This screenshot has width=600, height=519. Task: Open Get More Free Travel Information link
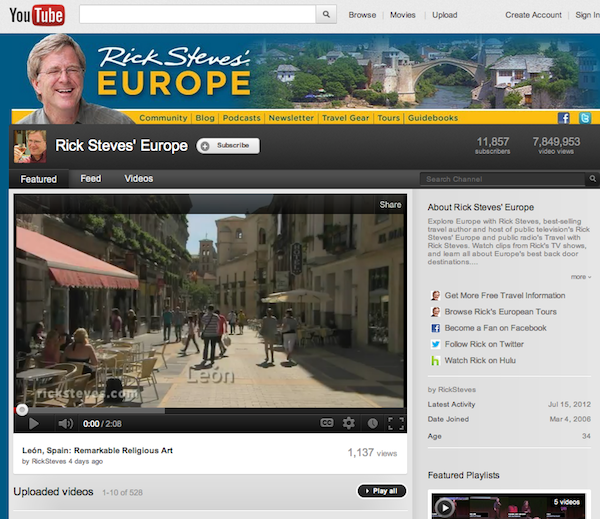pos(505,295)
